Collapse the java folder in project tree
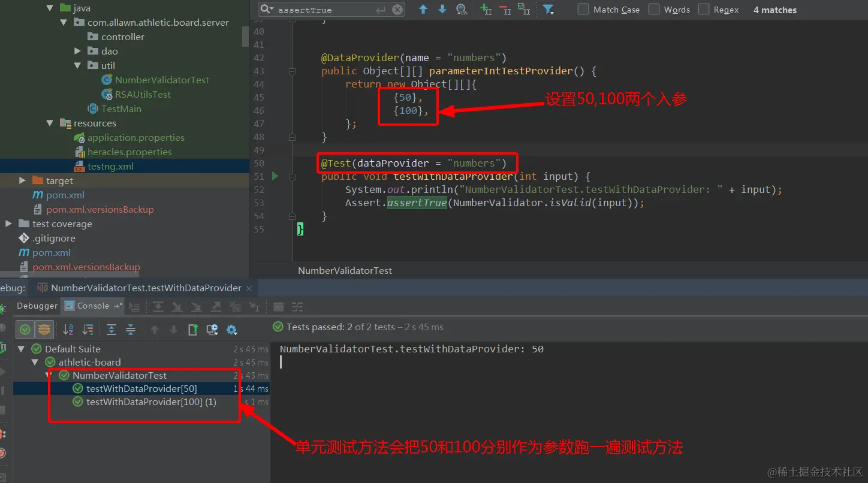This screenshot has height=483, width=868. click(50, 8)
